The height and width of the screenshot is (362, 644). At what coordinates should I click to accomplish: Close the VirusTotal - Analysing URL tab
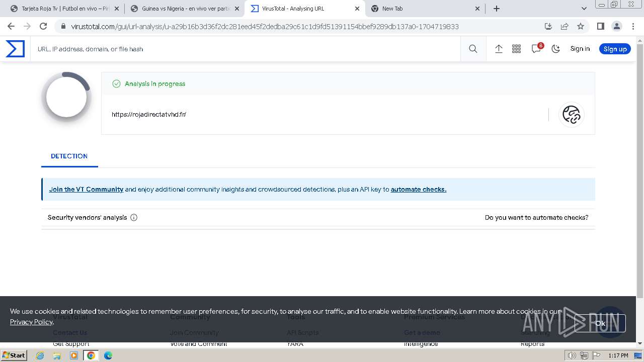click(357, 9)
